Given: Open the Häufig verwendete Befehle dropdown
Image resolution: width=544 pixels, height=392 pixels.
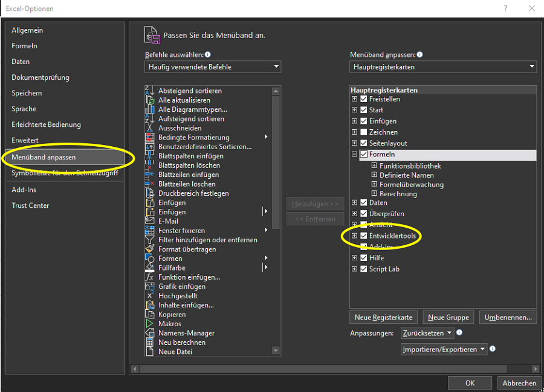Looking at the screenshot, I should [x=213, y=67].
